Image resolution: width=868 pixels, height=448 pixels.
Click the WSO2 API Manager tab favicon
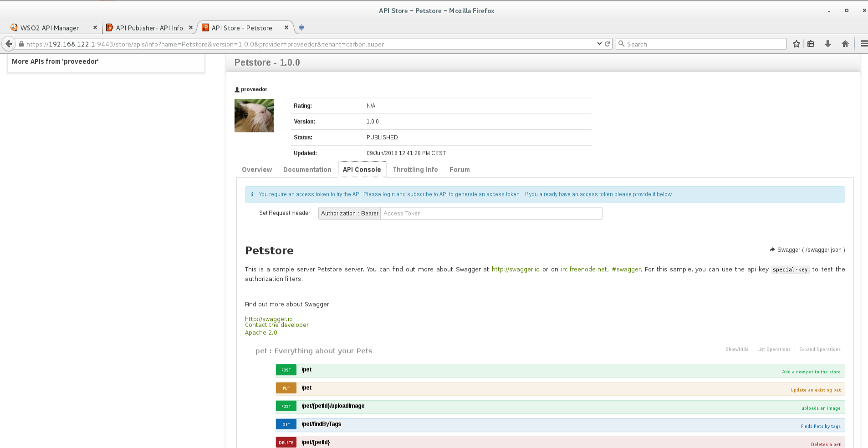tap(14, 28)
